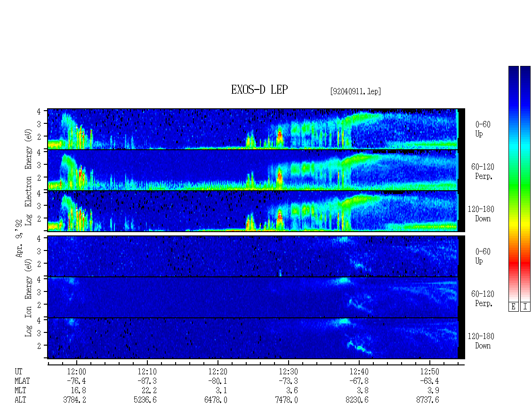Select the 12:10 UT time label
The width and height of the screenshot is (532, 412).
click(147, 372)
